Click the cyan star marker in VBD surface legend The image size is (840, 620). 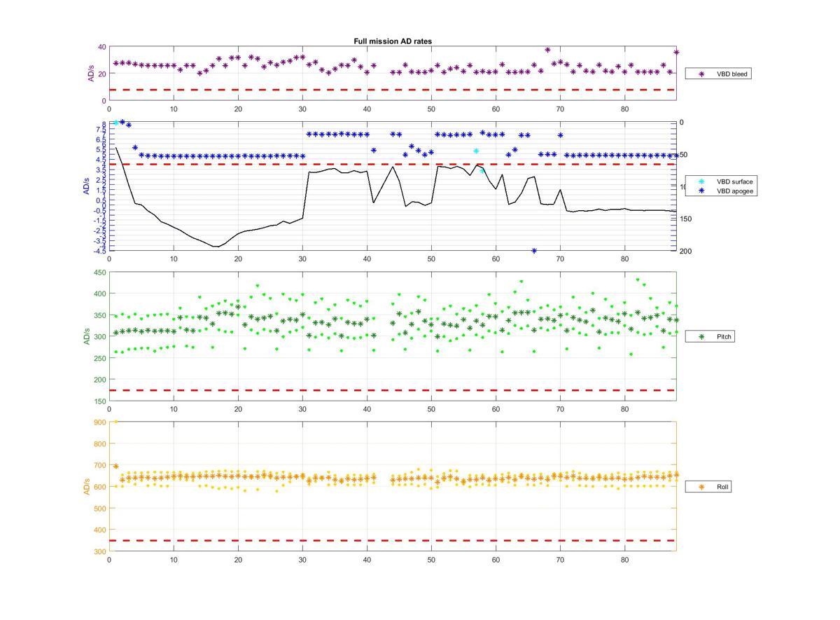(701, 181)
